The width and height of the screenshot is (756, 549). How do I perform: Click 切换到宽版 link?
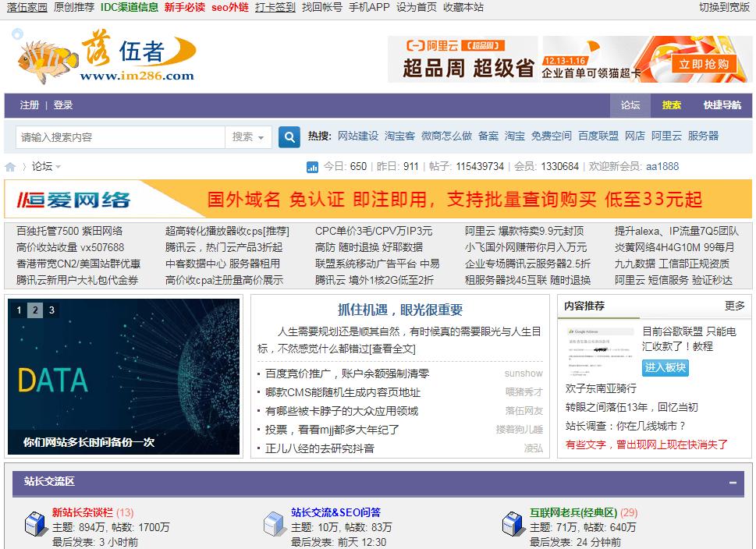724,7
